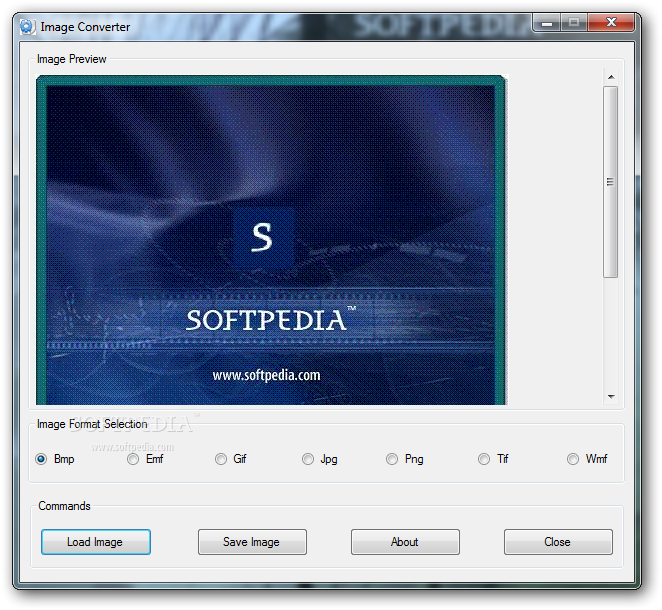Viewport: 662px width, 610px height.
Task: Click the Image Preview group label
Action: 71,59
